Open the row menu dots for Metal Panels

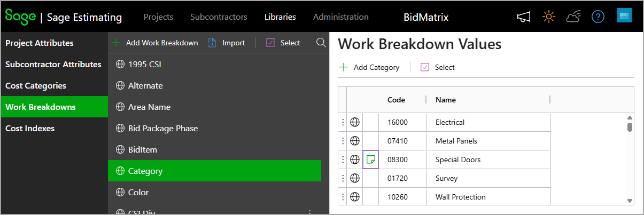[343, 141]
